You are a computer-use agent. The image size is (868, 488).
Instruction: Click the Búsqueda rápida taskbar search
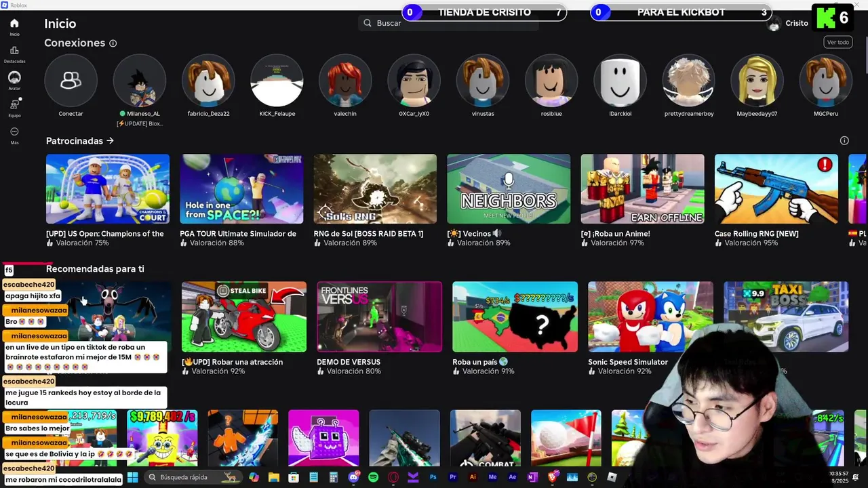193,477
